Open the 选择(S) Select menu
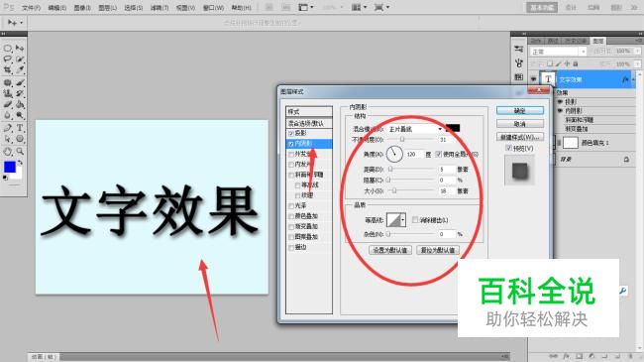The width and height of the screenshot is (644, 362). coord(134,8)
